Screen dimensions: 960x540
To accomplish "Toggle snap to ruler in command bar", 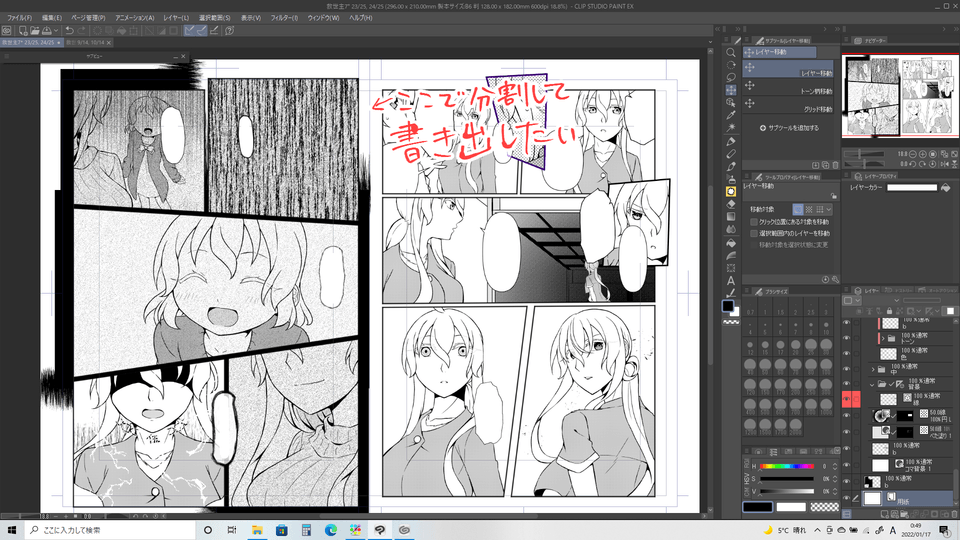I will tap(189, 30).
